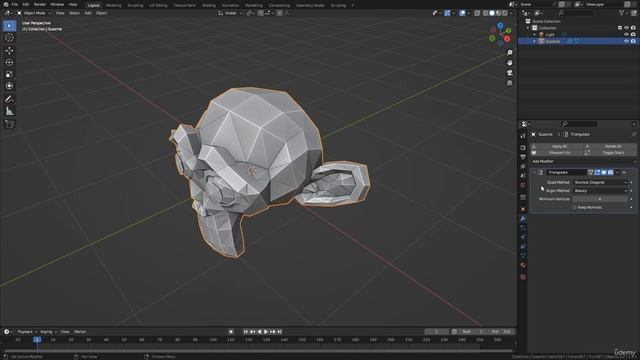The image size is (640, 360).
Task: Click the zoom view magnifier icon
Action: (x=509, y=53)
